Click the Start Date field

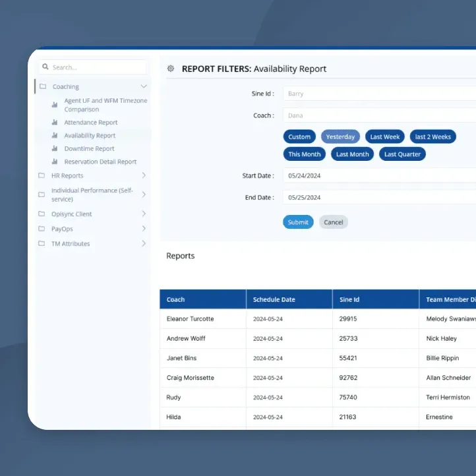click(x=380, y=175)
